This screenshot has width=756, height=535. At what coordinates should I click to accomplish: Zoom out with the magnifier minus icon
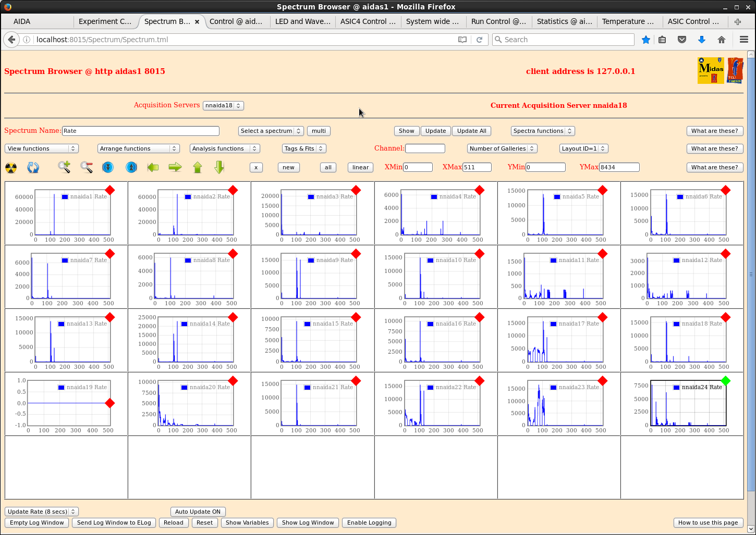pos(87,167)
